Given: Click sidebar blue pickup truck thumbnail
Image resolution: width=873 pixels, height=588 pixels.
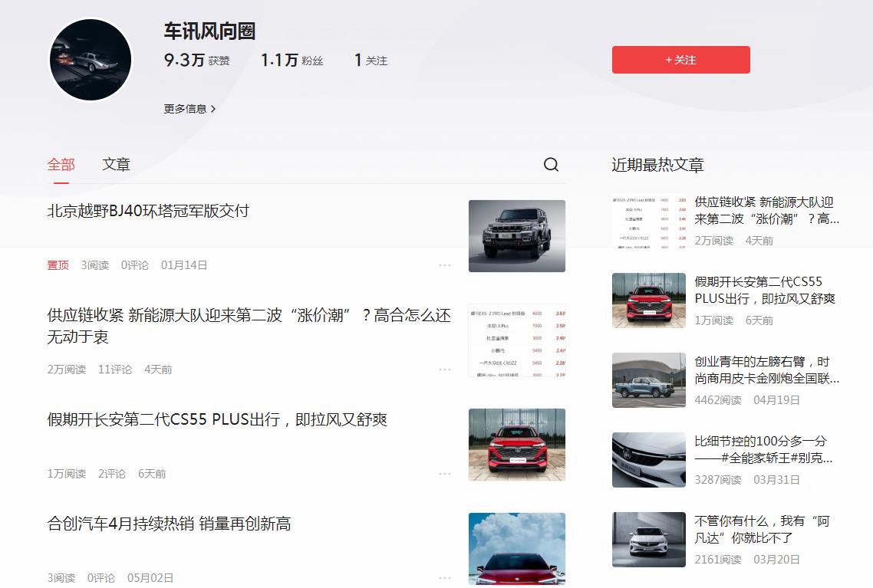Looking at the screenshot, I should (649, 380).
